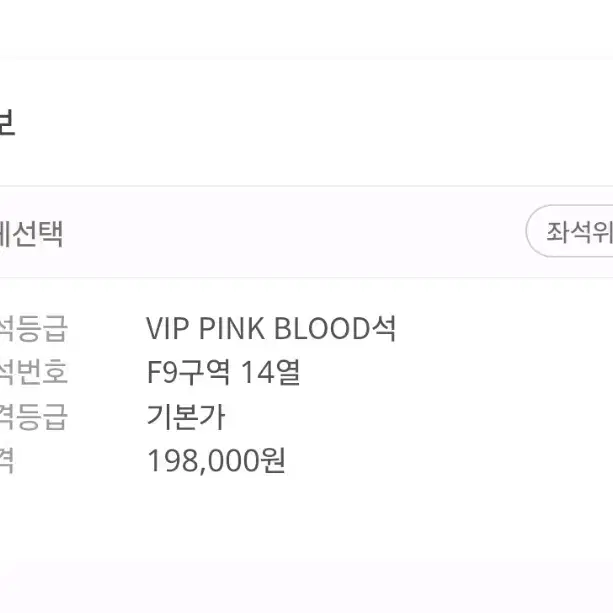Click the 198,000원 price amount
This screenshot has width=613, height=613.
[216, 461]
